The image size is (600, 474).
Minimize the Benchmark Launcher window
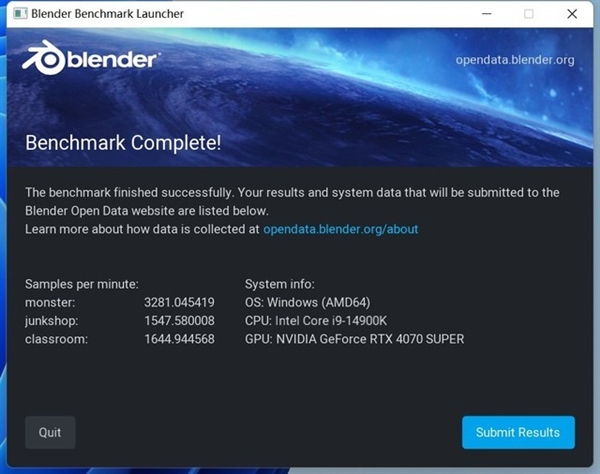(485, 14)
